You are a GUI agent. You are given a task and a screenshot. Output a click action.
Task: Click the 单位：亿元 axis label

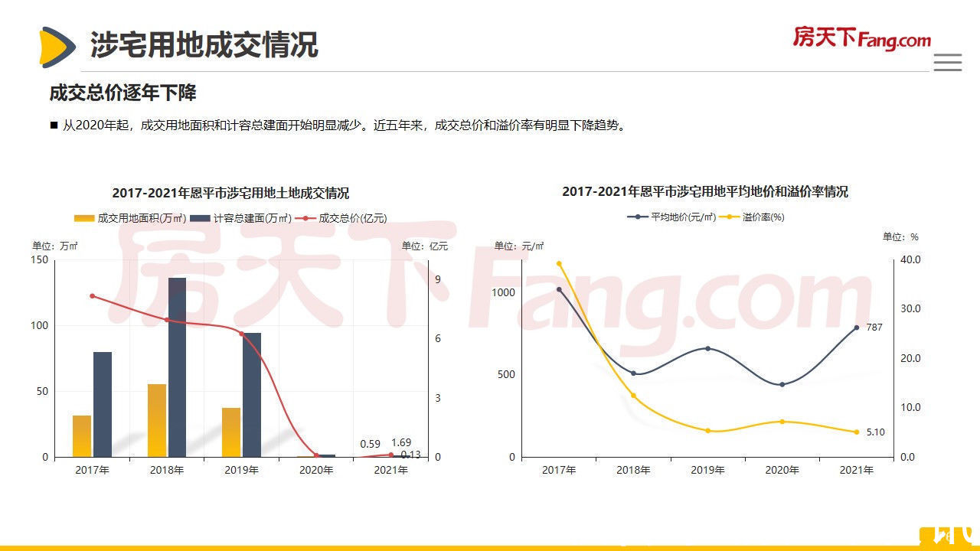pos(425,246)
